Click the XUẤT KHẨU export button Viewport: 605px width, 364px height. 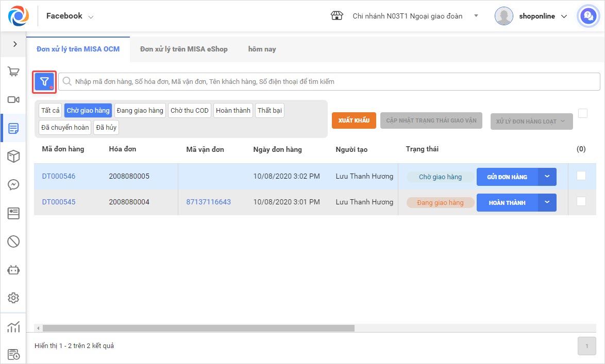(x=354, y=120)
